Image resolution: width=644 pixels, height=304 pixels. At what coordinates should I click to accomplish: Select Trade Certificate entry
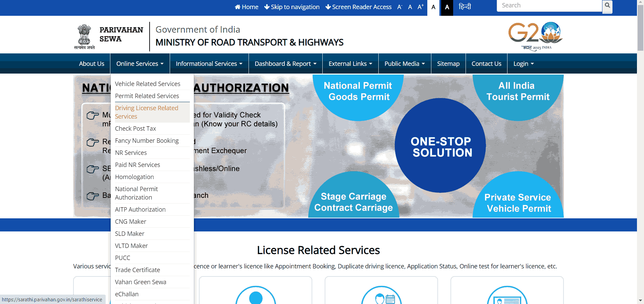(152, 270)
